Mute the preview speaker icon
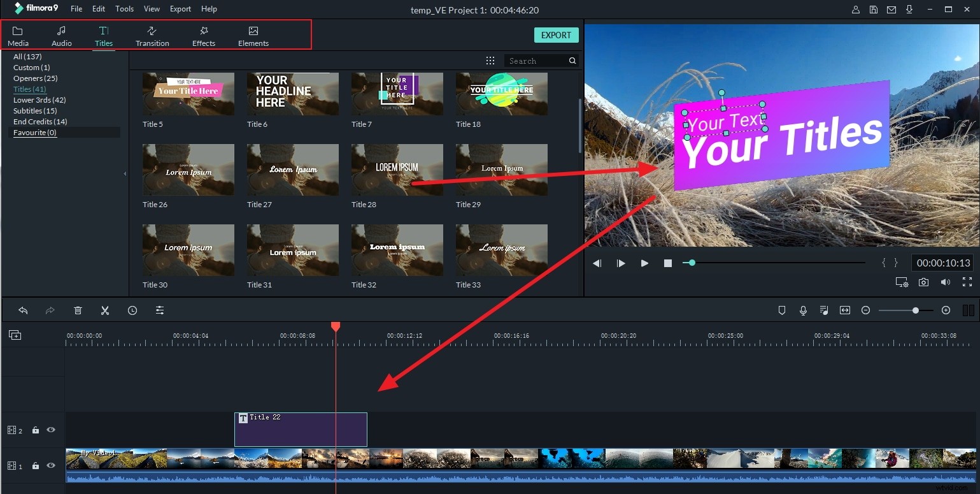 click(945, 282)
